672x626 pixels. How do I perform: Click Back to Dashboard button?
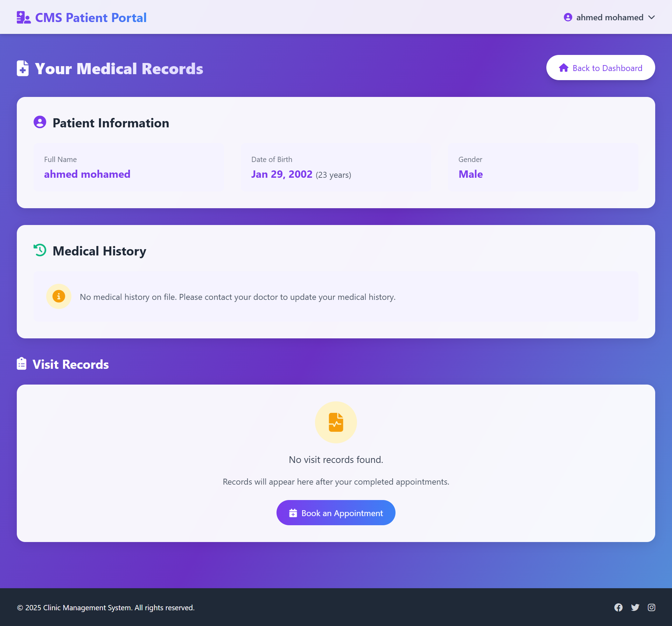point(600,68)
